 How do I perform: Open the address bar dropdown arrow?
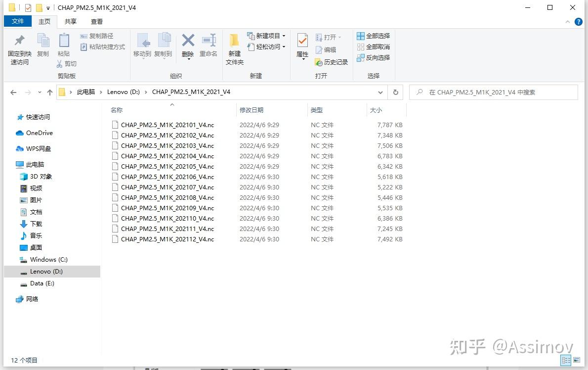point(380,92)
